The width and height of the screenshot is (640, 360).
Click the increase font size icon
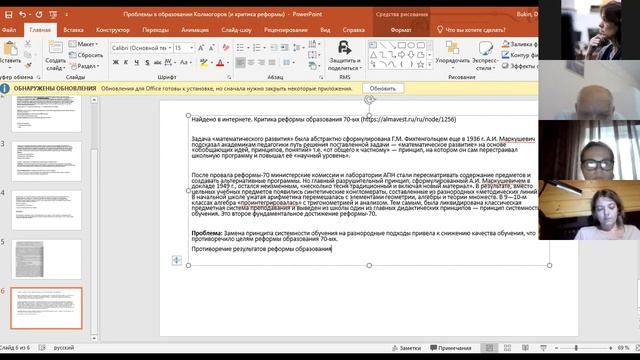point(201,48)
